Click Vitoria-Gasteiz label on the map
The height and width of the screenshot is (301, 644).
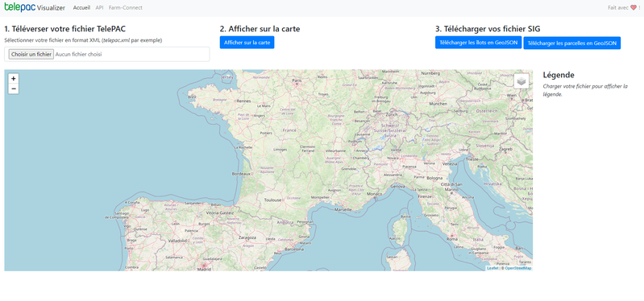coord(219,213)
